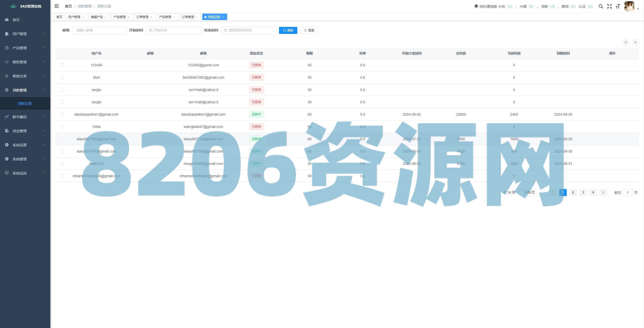Click the round hide-search icon above the table

click(626, 42)
